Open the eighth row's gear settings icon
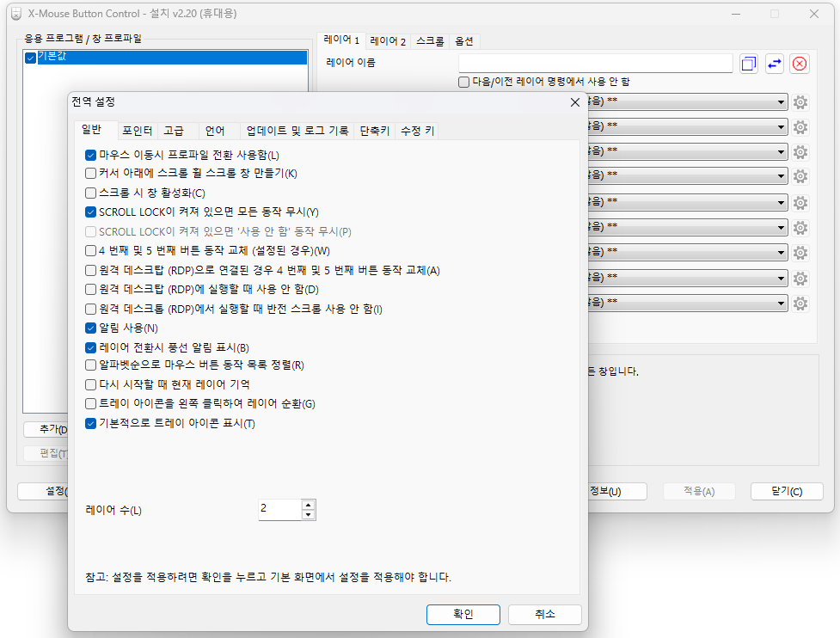 pyautogui.click(x=800, y=278)
